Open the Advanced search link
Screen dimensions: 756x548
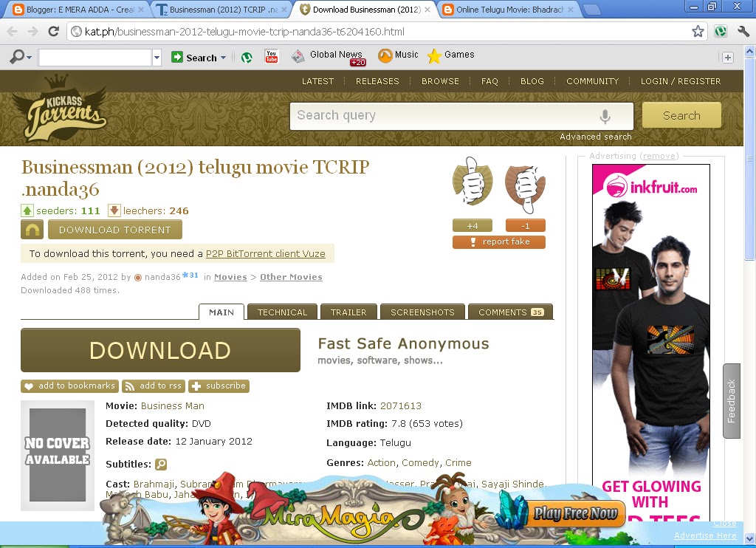(596, 137)
